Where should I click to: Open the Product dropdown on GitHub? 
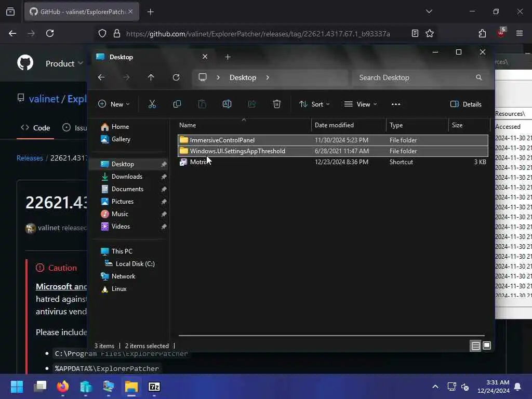tap(64, 63)
